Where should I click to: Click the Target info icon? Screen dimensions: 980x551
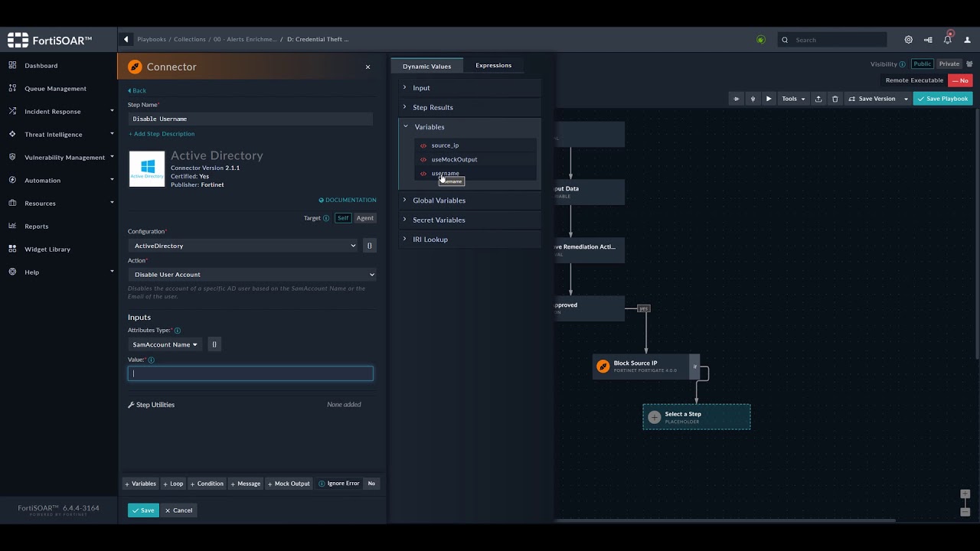coord(326,218)
